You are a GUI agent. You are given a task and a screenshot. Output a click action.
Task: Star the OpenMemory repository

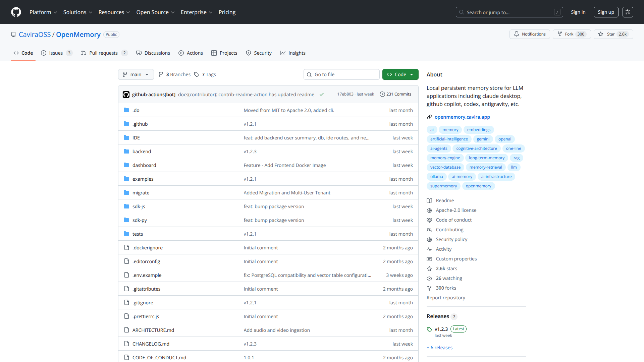point(613,34)
